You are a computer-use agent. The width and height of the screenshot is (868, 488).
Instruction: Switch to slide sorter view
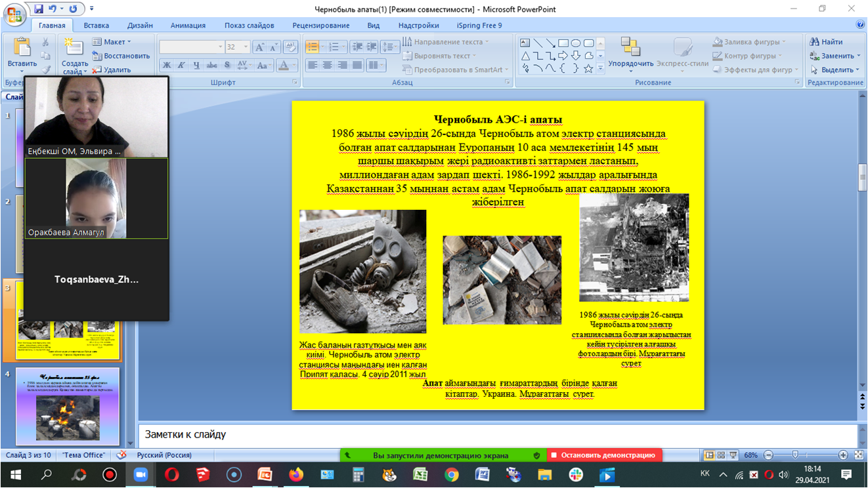pos(721,455)
